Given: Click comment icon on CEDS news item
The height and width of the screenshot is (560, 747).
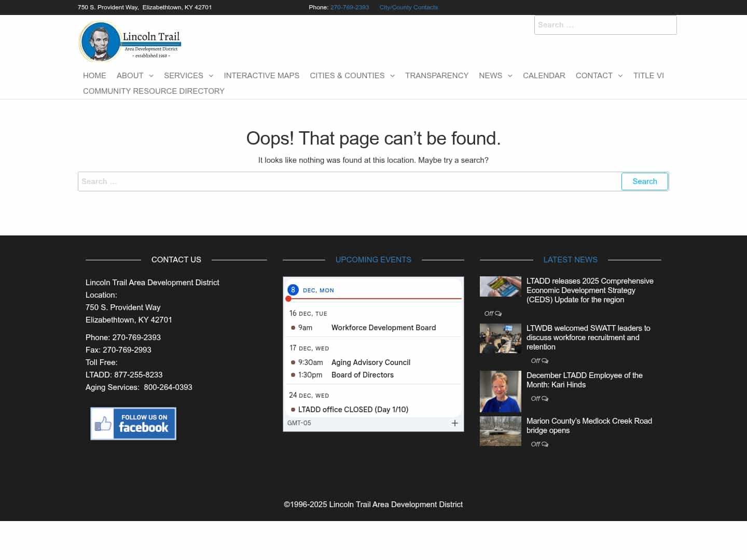Looking at the screenshot, I should coord(497,314).
